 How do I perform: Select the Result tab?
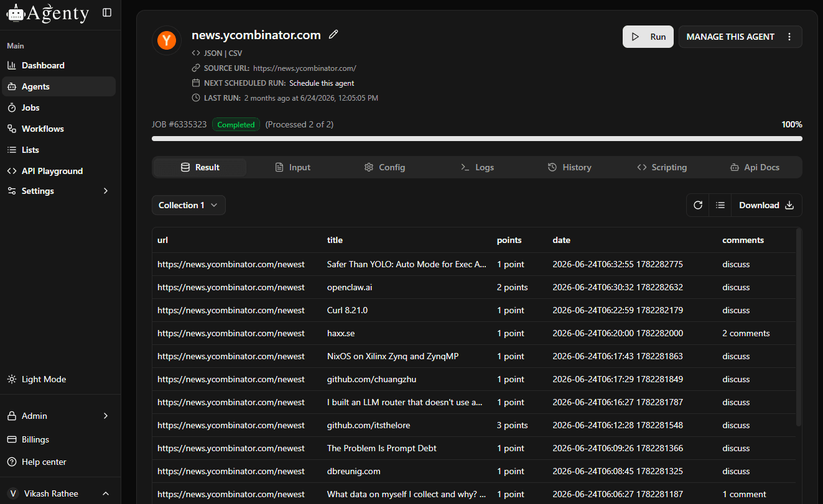click(x=200, y=167)
